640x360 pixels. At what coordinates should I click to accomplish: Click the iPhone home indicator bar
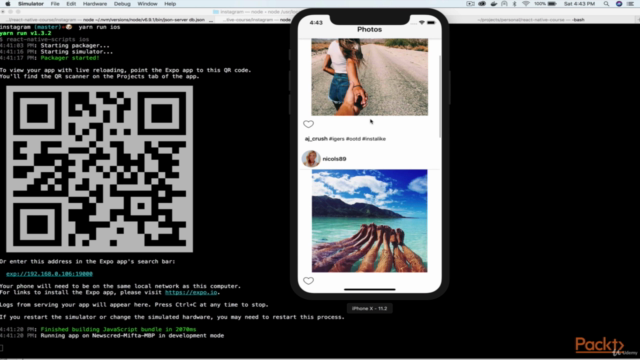click(370, 289)
